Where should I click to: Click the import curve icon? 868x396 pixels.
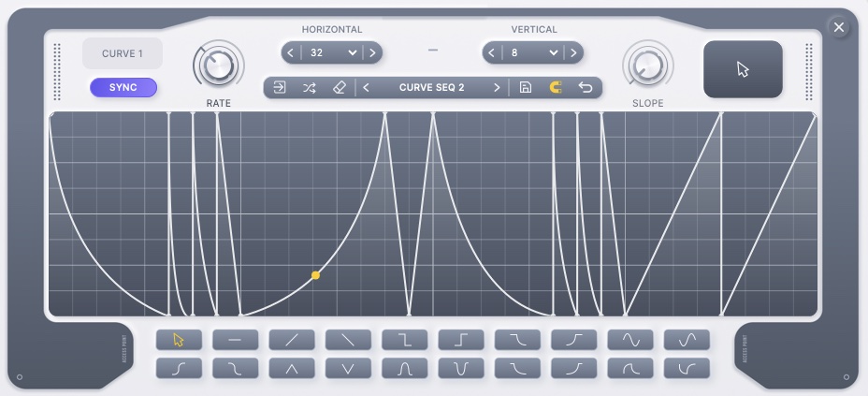click(280, 87)
